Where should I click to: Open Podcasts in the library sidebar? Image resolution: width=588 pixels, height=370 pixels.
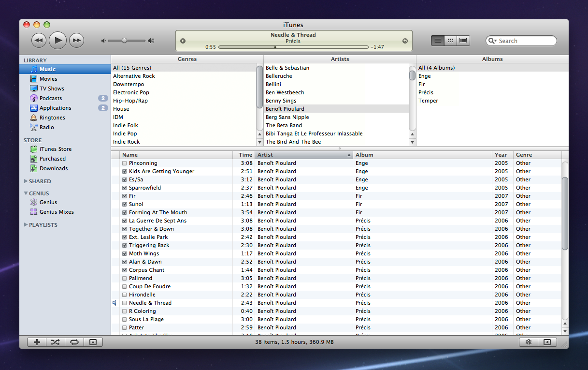click(x=50, y=98)
